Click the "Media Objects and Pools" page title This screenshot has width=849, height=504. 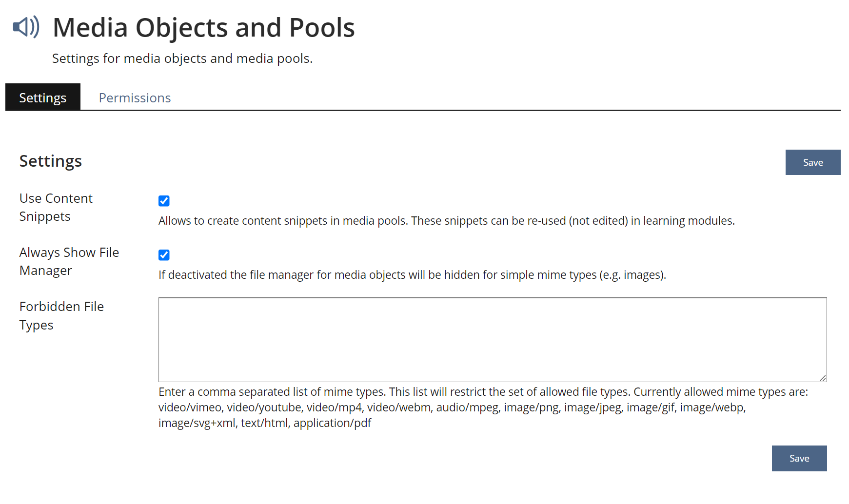point(203,28)
